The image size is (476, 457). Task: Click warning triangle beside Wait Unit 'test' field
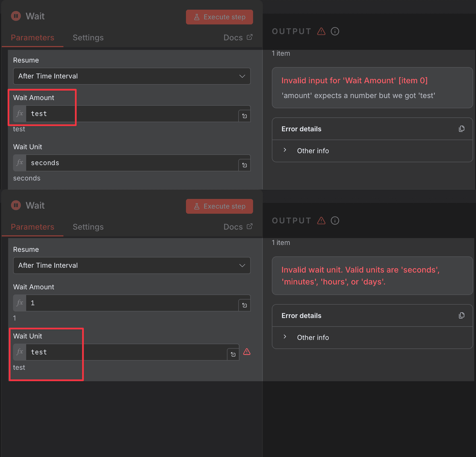coord(247,352)
